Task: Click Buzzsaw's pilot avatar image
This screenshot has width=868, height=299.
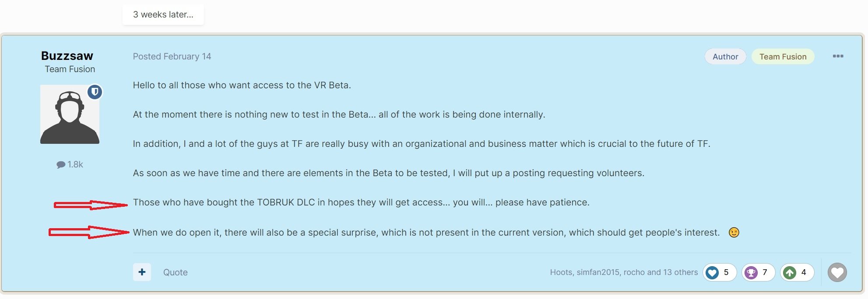Action: pos(70,115)
